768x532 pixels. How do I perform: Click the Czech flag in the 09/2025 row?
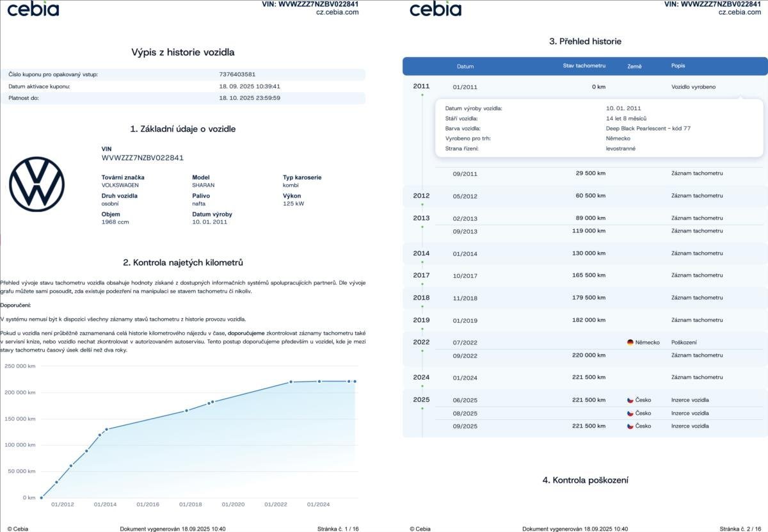pyautogui.click(x=630, y=426)
